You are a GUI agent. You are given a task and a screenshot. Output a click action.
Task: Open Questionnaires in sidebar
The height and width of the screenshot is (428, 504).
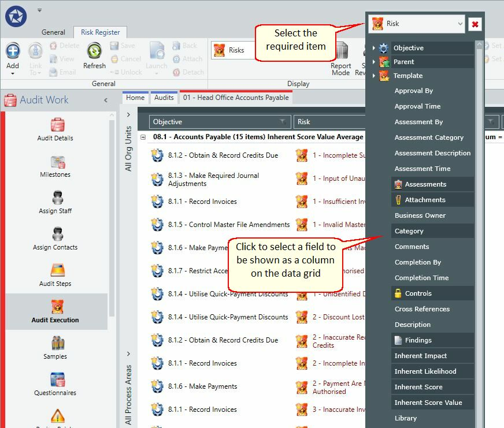click(55, 384)
